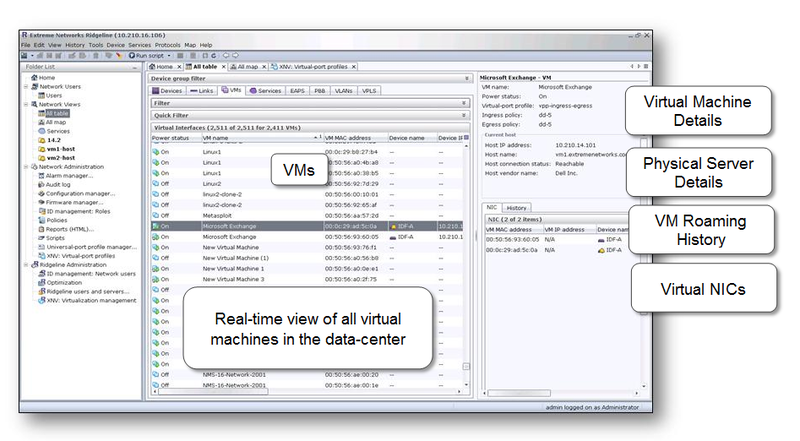Switch to the Links tab
The width and height of the screenshot is (800, 441).
pyautogui.click(x=202, y=91)
